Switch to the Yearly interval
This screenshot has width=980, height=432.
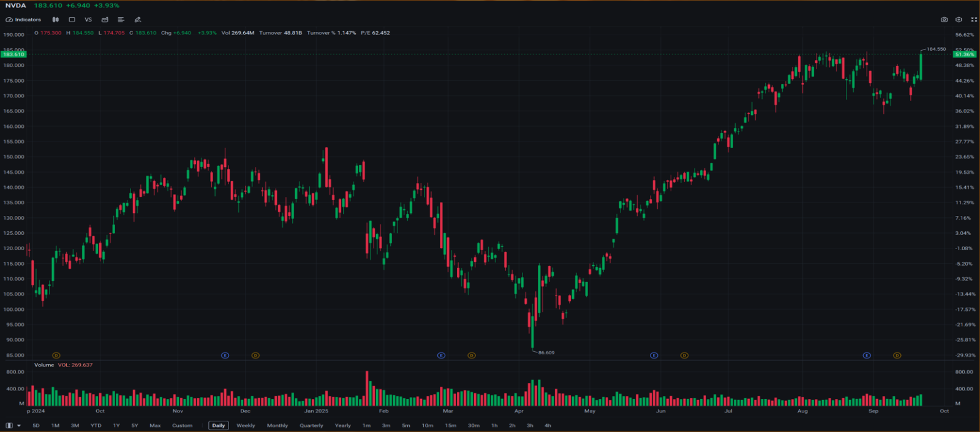pos(343,425)
